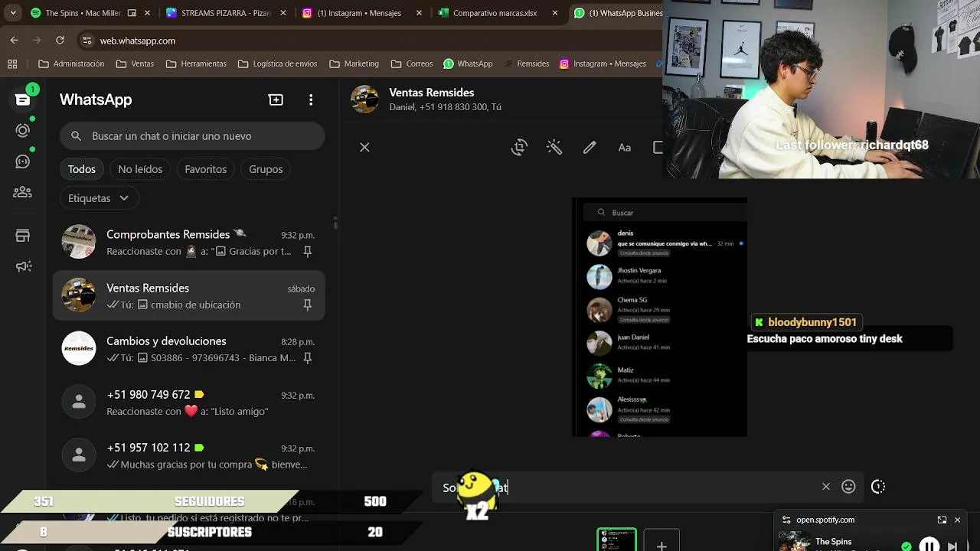Open the Channels sidebar icon
The height and width of the screenshot is (551, 980).
22,161
